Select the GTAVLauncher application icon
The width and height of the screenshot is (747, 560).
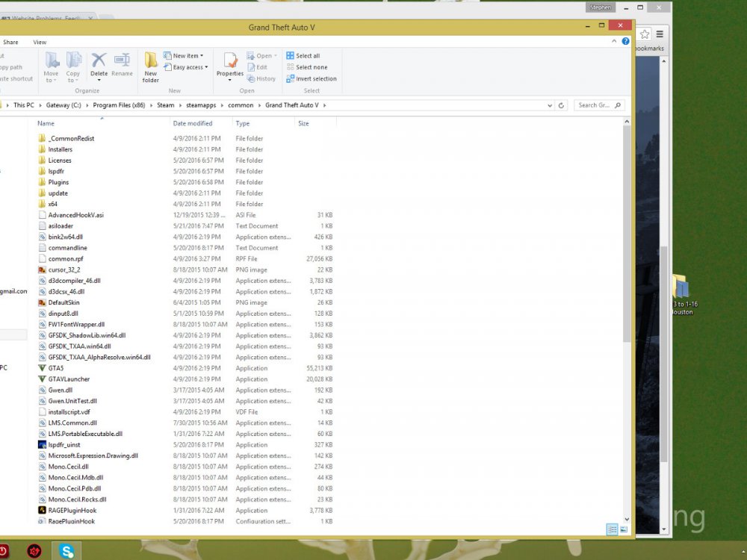coord(42,379)
